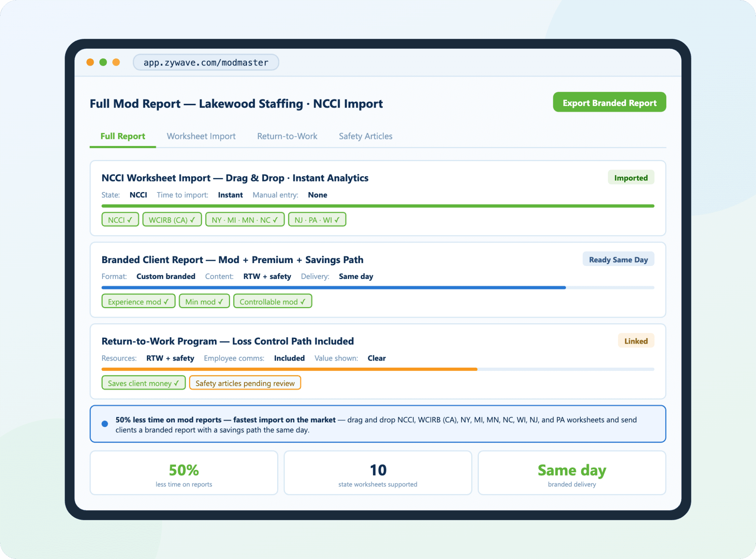
Task: Open the Full Report tab
Action: point(123,136)
